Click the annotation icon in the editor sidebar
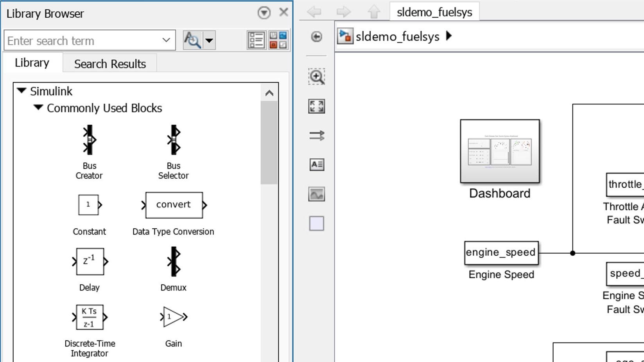 pyautogui.click(x=317, y=165)
